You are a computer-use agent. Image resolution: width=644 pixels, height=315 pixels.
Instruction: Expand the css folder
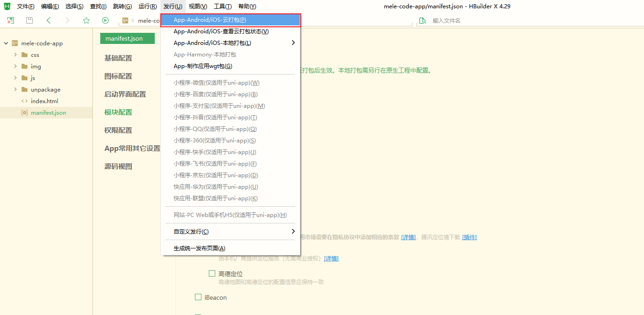pos(14,55)
